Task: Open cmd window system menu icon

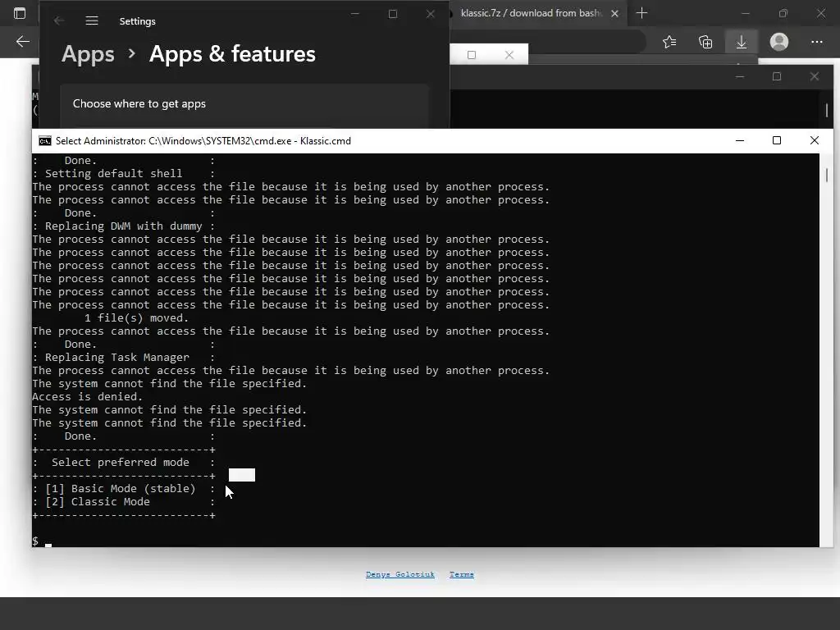Action: click(x=45, y=141)
